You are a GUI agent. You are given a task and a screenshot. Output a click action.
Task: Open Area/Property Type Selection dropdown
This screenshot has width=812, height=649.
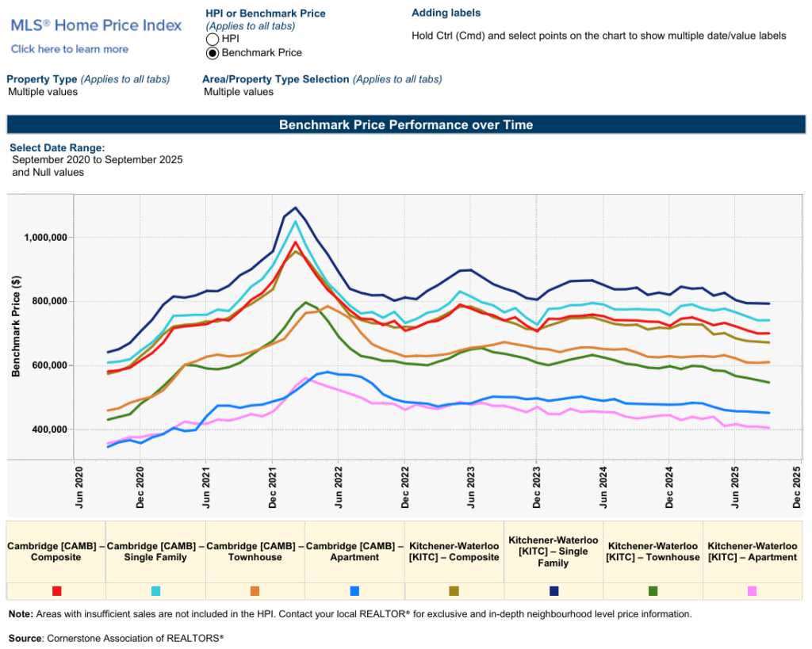tap(239, 92)
